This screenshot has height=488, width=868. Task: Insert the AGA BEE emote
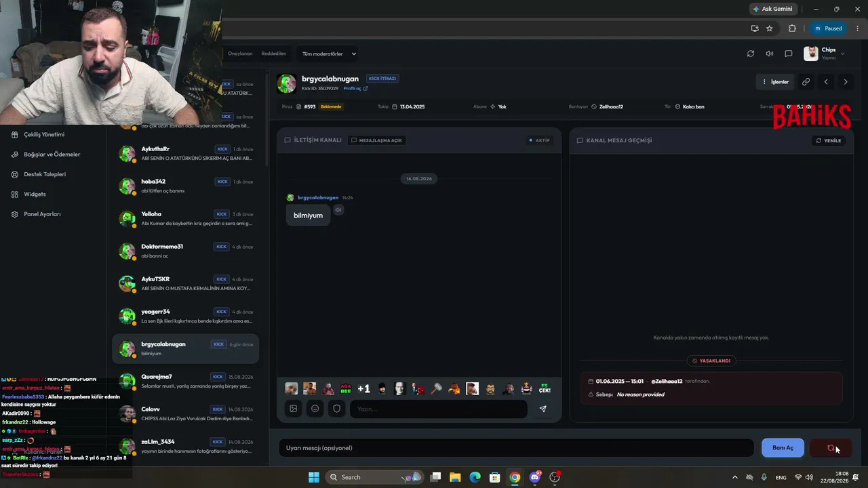pyautogui.click(x=346, y=388)
